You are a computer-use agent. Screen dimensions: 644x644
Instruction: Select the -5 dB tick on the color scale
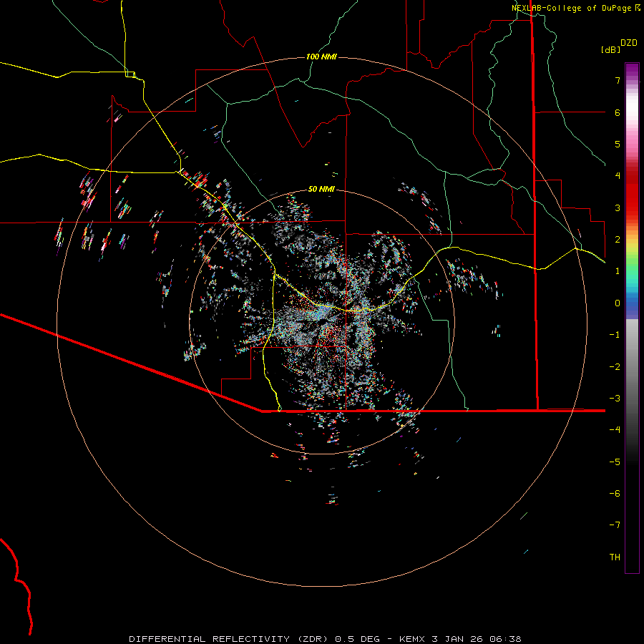click(x=615, y=462)
